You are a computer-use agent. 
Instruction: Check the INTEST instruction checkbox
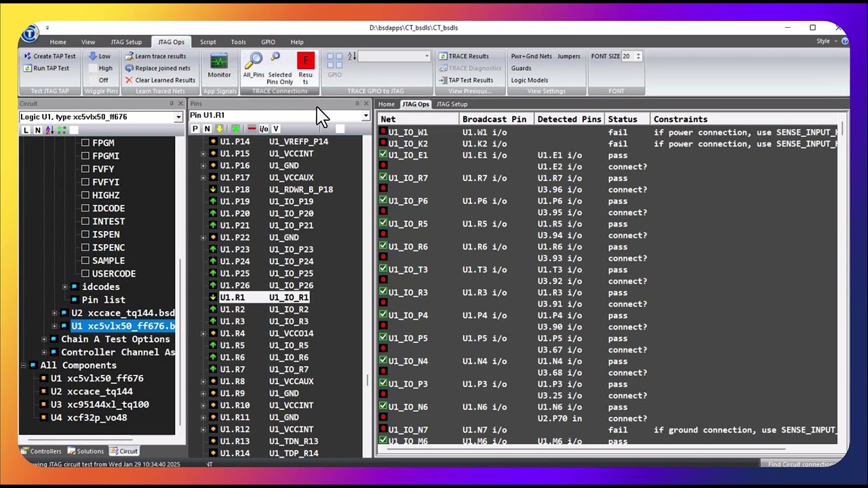tap(85, 222)
